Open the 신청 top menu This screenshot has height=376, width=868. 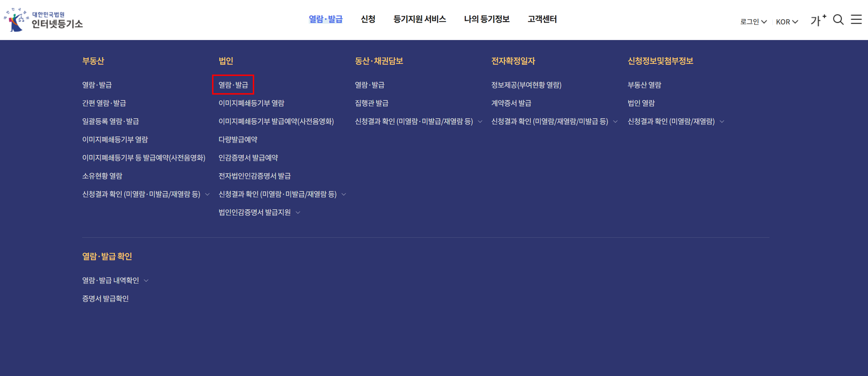tap(368, 19)
